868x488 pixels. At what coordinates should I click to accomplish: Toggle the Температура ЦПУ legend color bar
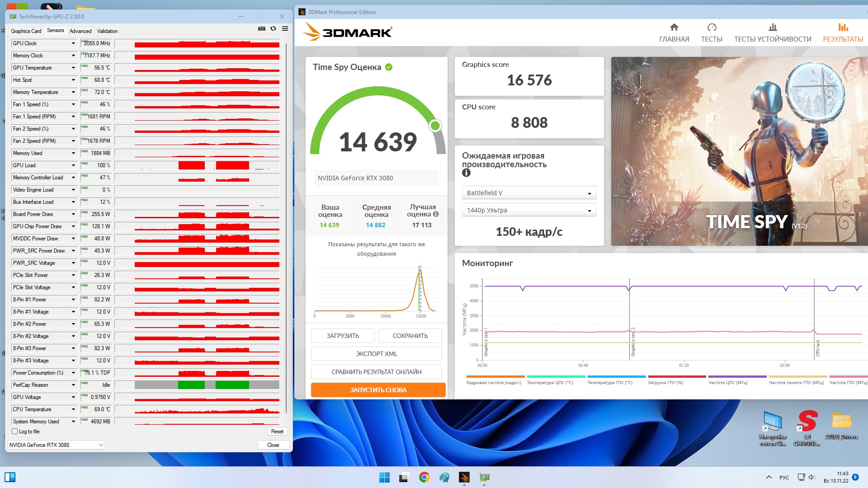[556, 376]
